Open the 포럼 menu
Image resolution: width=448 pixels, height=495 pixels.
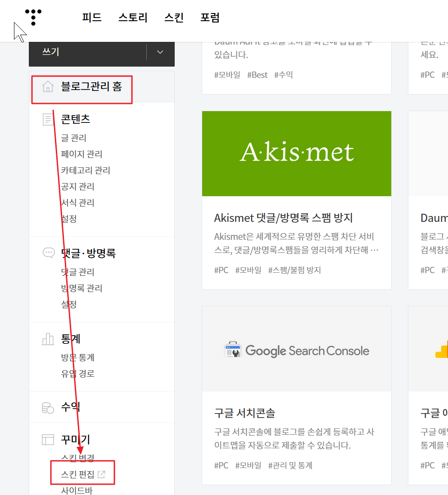[210, 18]
